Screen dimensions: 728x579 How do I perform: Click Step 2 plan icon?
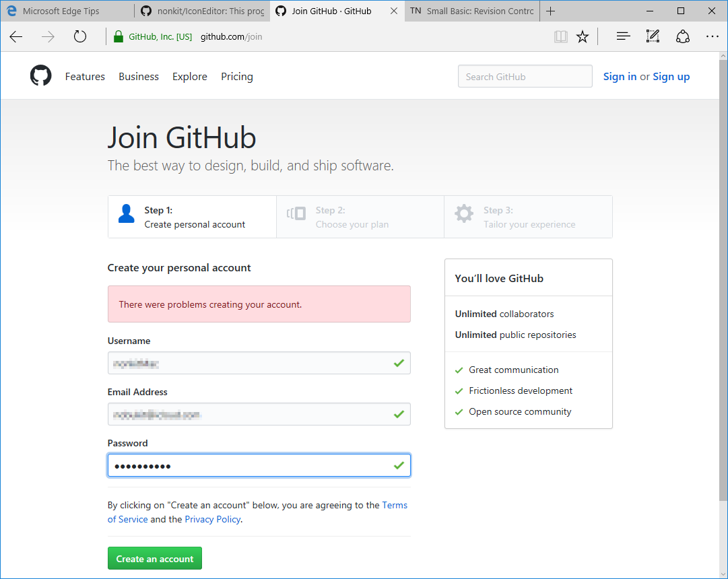296,213
